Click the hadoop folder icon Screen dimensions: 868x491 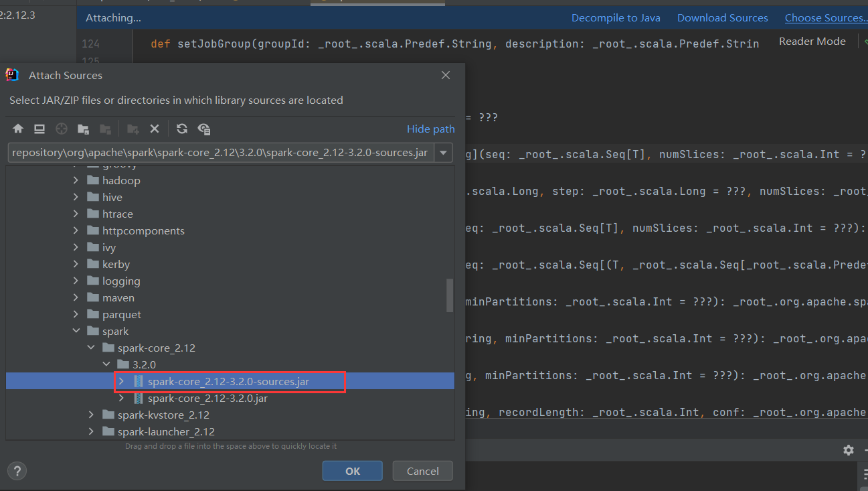coord(93,180)
